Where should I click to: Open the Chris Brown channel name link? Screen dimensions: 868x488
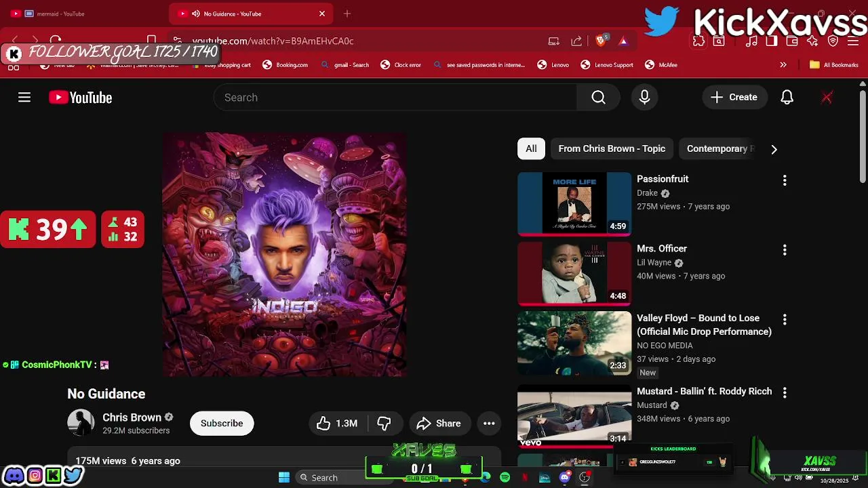(x=132, y=418)
